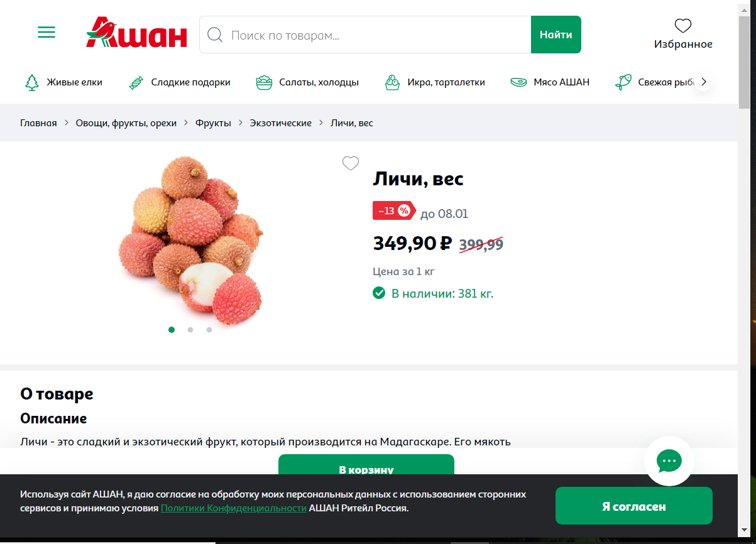The width and height of the screenshot is (756, 544).
Task: Open Политики Конфиденциальности link
Action: [x=234, y=508]
